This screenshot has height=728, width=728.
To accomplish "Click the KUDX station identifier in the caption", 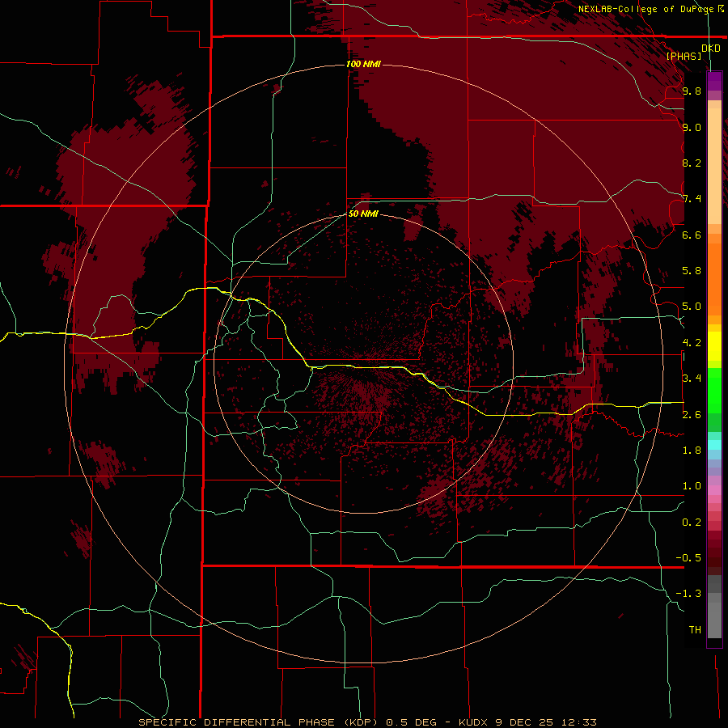I will pos(472,722).
